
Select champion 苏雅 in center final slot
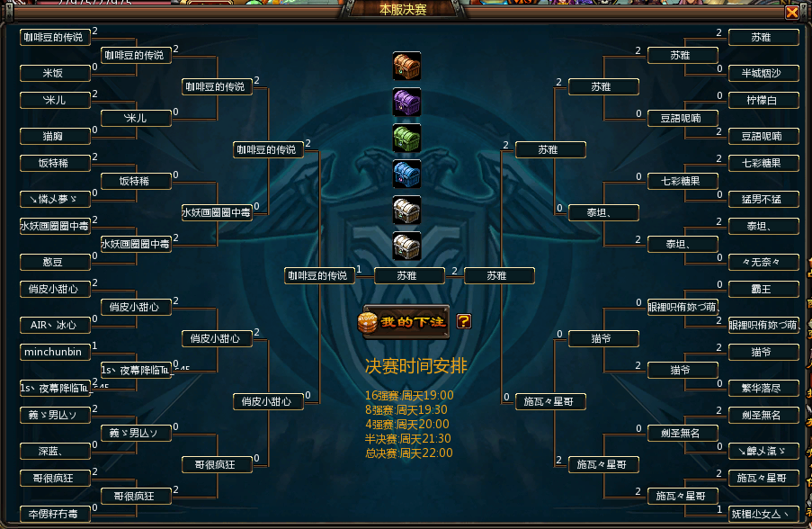click(x=409, y=275)
